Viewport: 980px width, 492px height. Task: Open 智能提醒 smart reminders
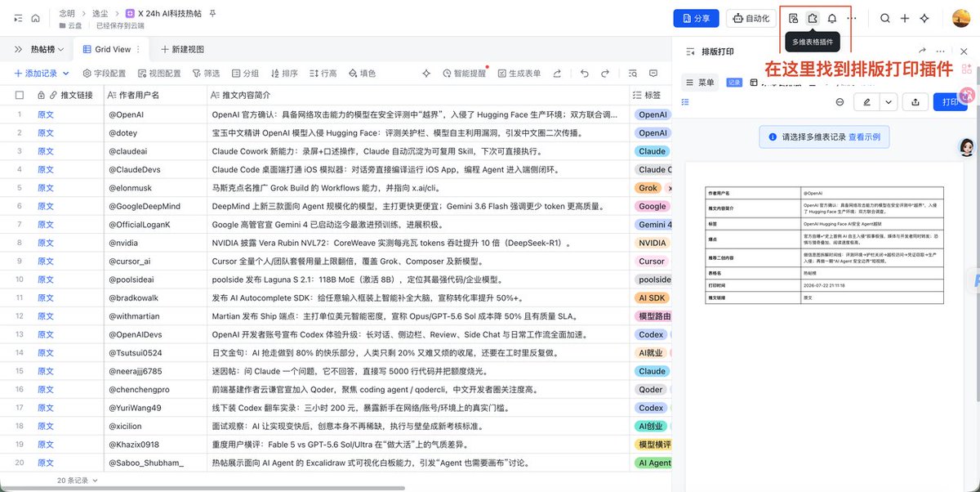(463, 74)
